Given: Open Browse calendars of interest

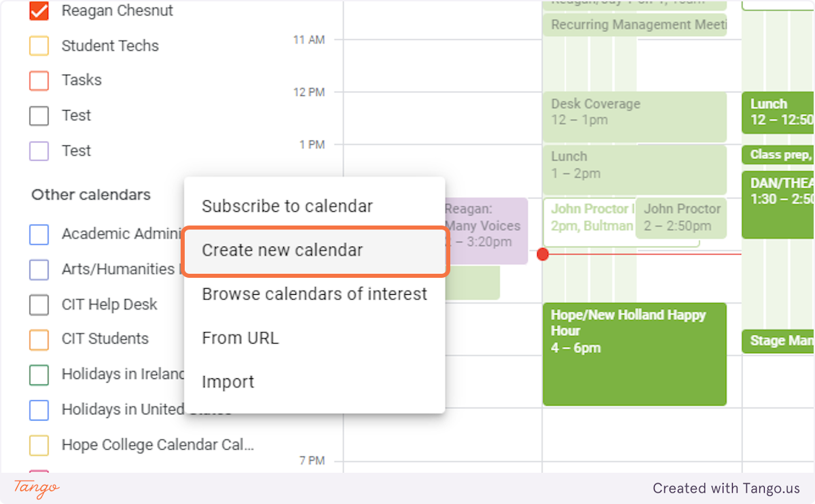Looking at the screenshot, I should (x=314, y=294).
